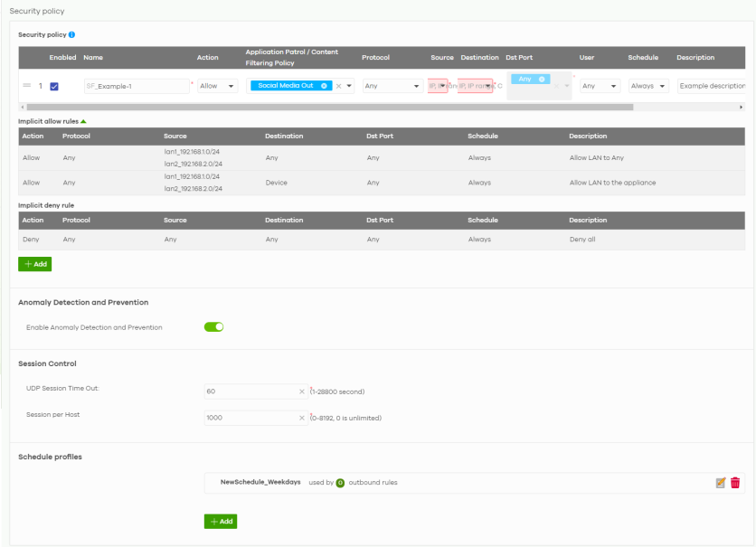
Task: Disable Anomaly Detection and Prevention toggle
Action: [x=213, y=327]
